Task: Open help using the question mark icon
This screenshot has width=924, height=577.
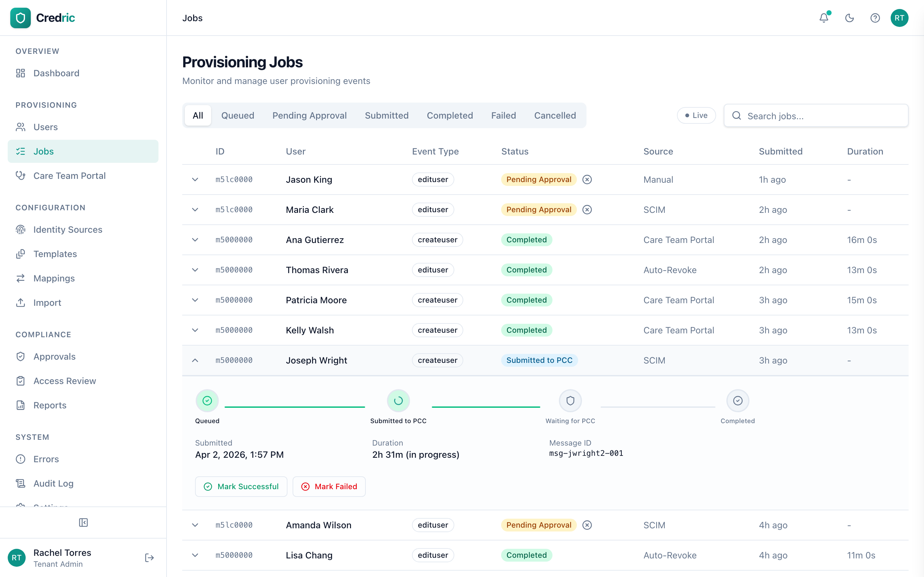Action: click(x=875, y=18)
